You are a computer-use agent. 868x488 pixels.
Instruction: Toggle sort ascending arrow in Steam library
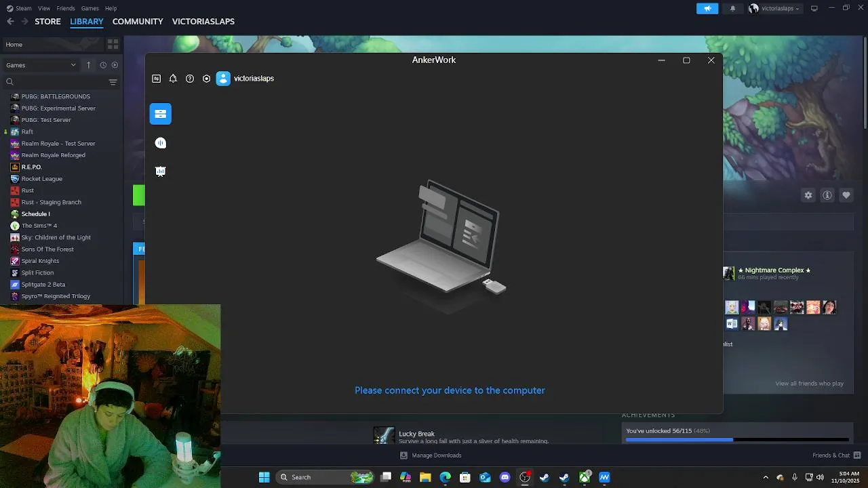88,65
